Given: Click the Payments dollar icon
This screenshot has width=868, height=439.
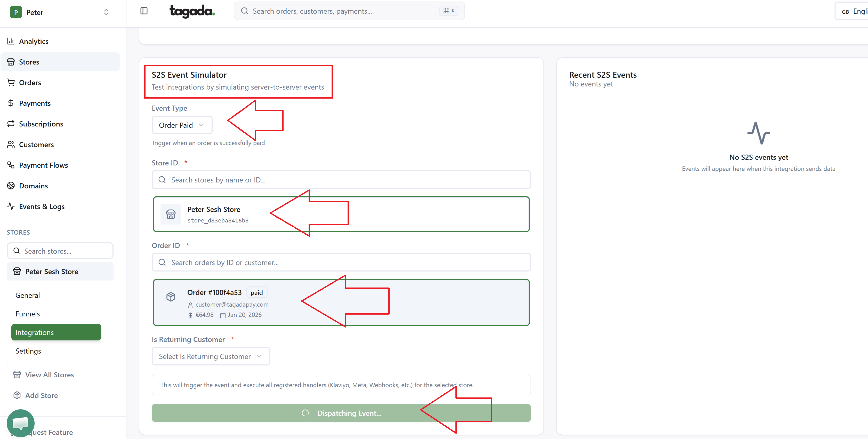Looking at the screenshot, I should click(11, 103).
